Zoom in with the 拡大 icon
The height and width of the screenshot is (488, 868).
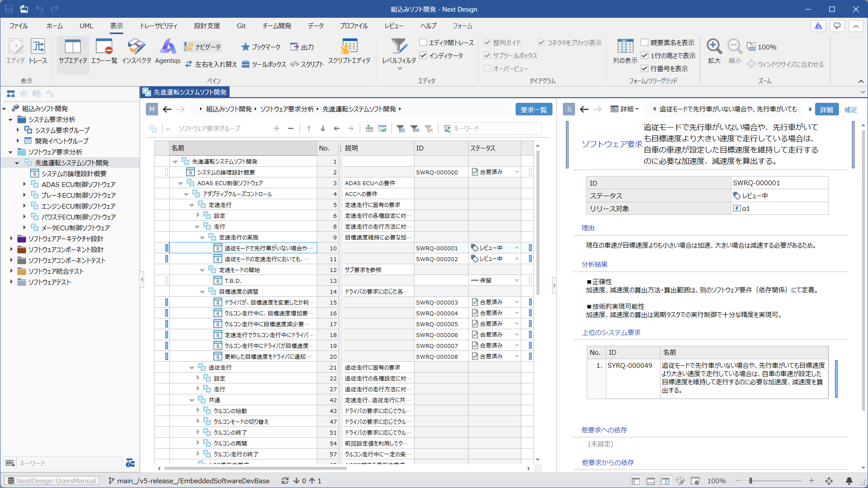click(x=714, y=51)
